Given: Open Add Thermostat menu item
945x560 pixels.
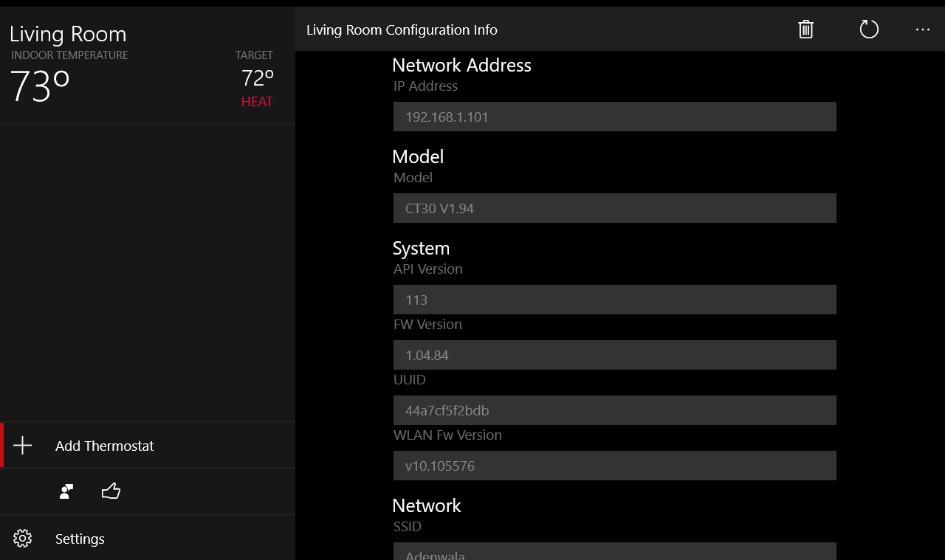Looking at the screenshot, I should tap(104, 446).
